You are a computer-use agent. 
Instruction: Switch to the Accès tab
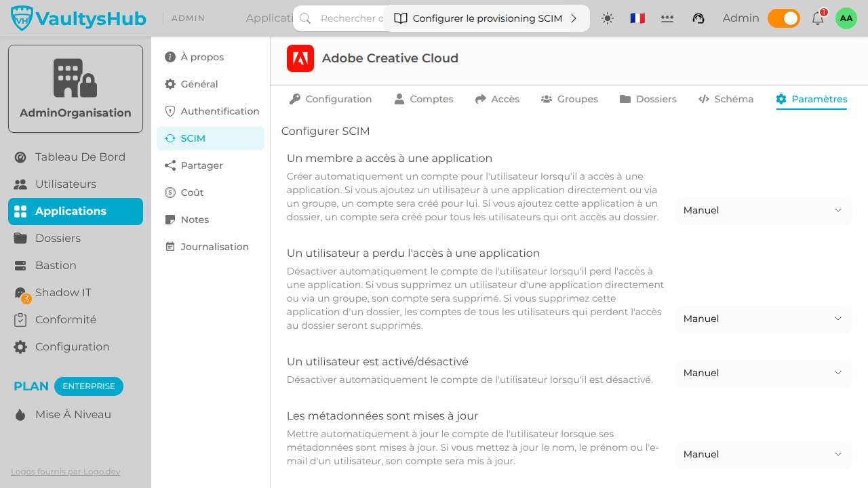click(x=497, y=99)
